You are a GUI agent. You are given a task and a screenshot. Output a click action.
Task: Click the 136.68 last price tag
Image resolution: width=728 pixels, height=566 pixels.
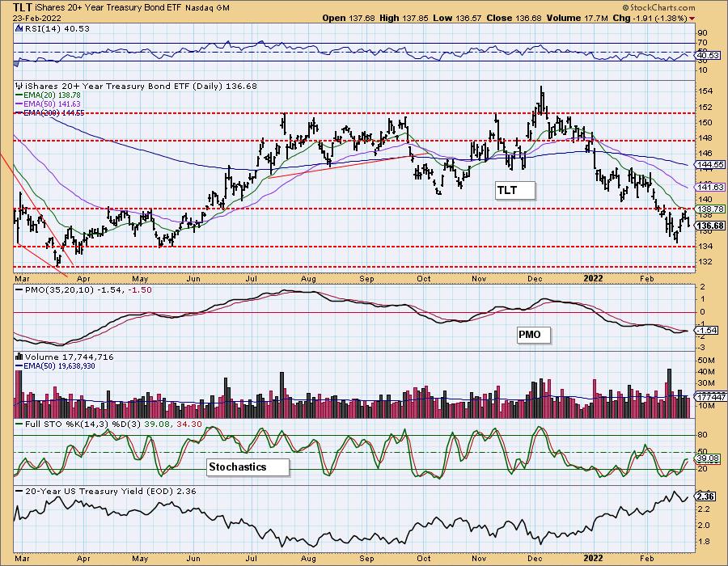[710, 226]
